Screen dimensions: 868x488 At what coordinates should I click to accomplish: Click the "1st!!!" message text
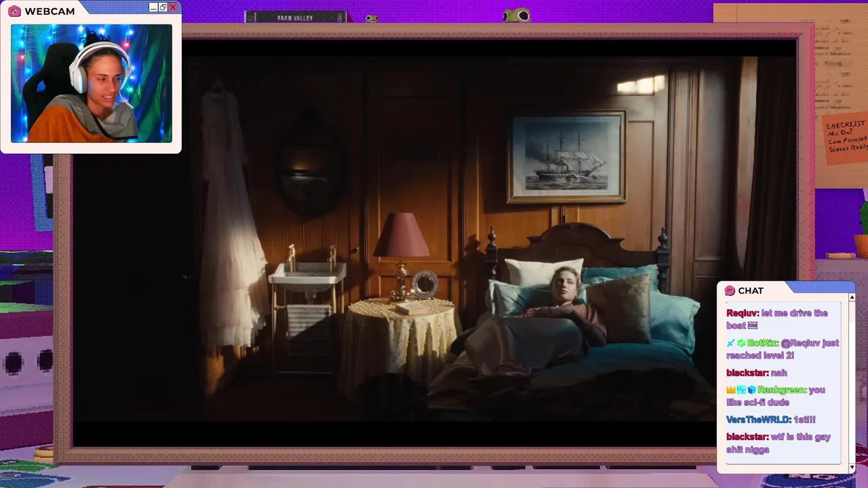coord(804,420)
